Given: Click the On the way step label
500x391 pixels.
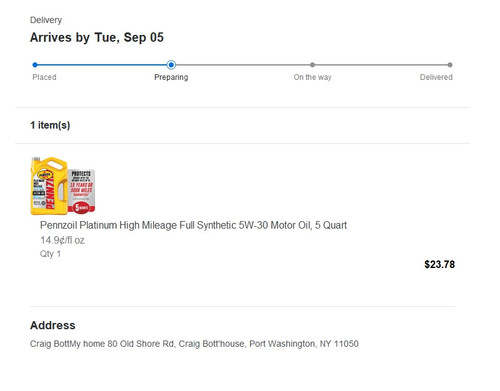Looking at the screenshot, I should (312, 77).
